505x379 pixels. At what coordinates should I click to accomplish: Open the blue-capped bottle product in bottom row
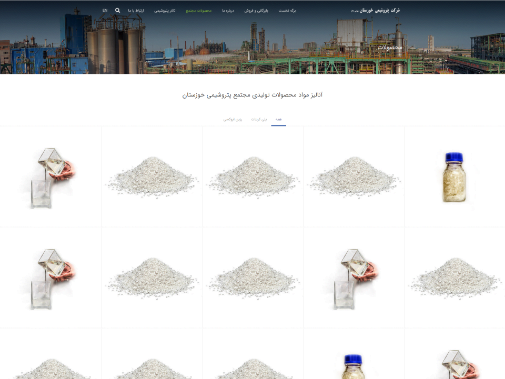(354, 354)
